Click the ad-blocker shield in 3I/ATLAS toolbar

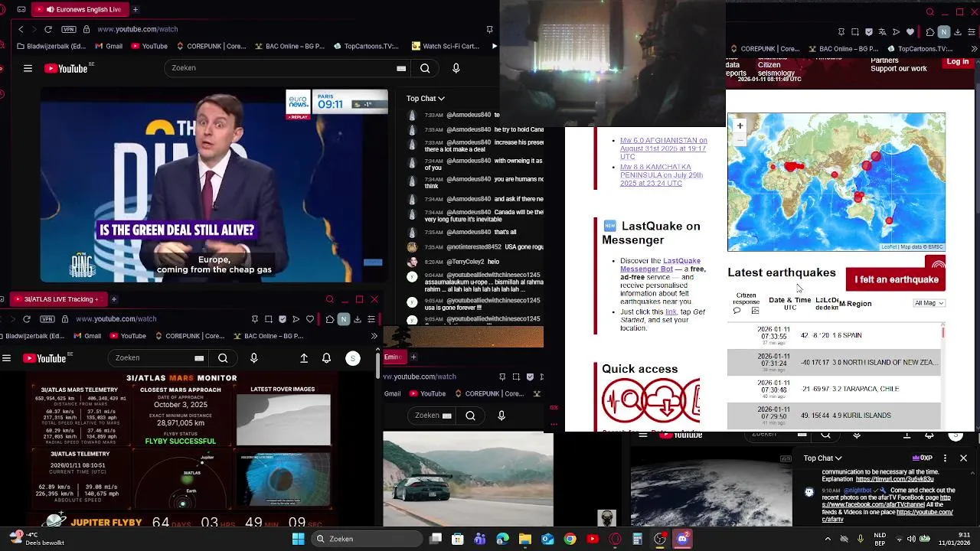283,318
